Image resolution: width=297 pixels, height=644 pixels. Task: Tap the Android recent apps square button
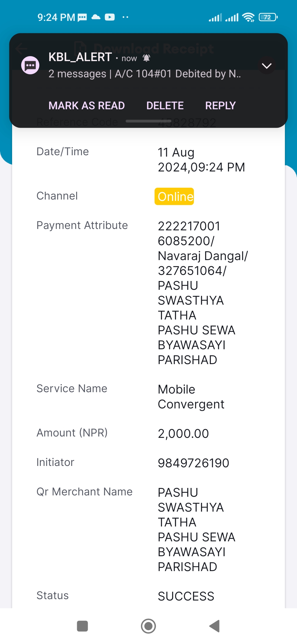coord(82,626)
